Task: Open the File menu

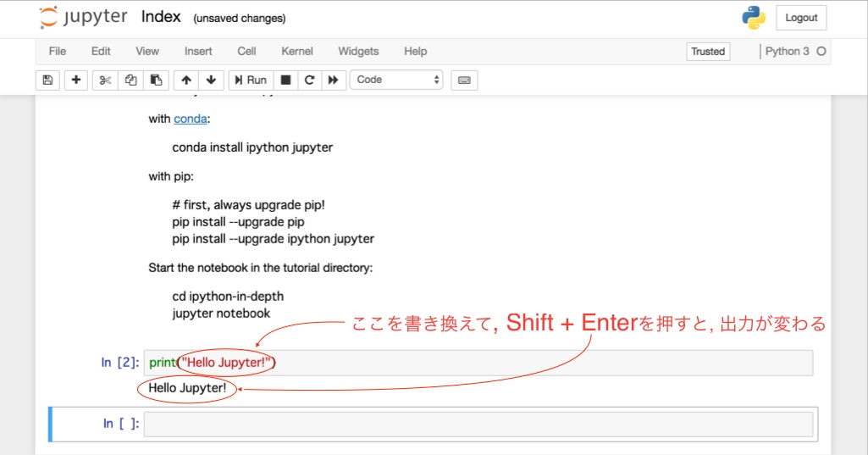Action: pos(57,51)
